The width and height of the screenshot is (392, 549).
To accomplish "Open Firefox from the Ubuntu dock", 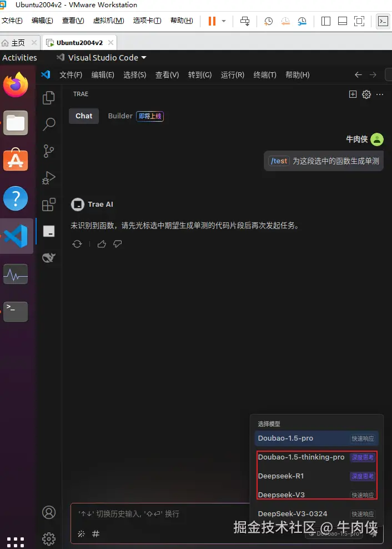I will (16, 84).
